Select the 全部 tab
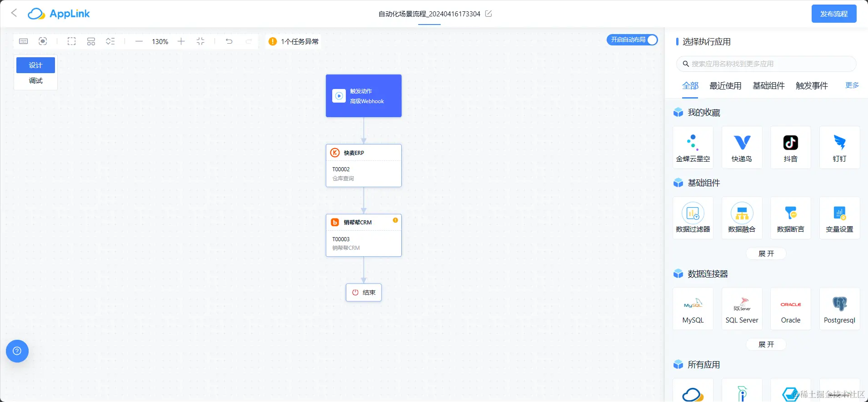868x402 pixels. click(x=690, y=86)
